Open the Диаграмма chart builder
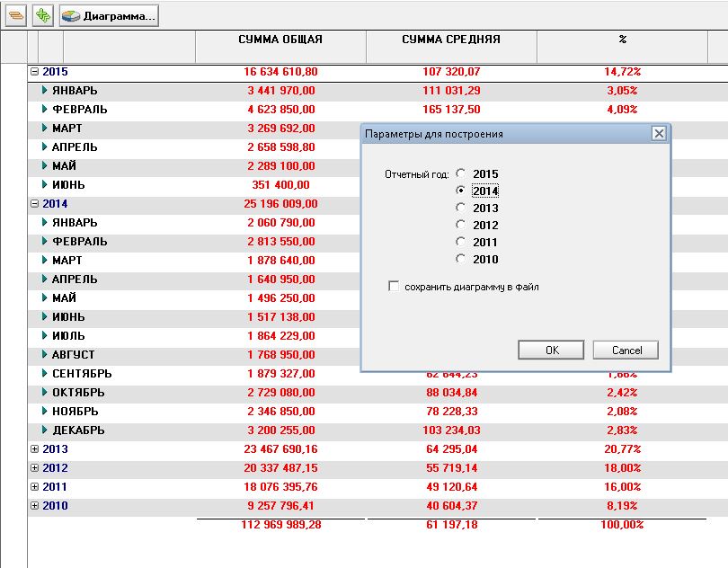The image size is (728, 568). [110, 15]
